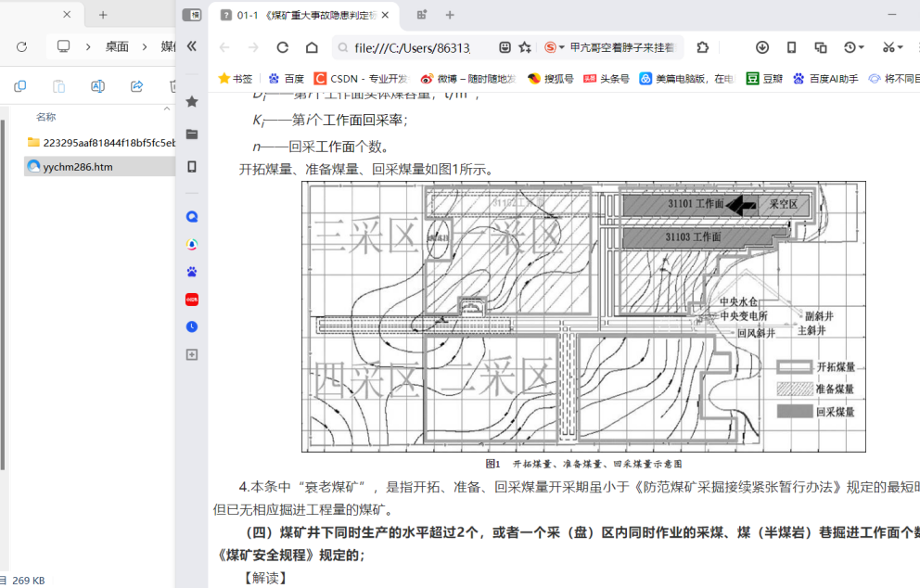Click the share icon in File Explorer
Image resolution: width=920 pixels, height=588 pixels.
(136, 86)
